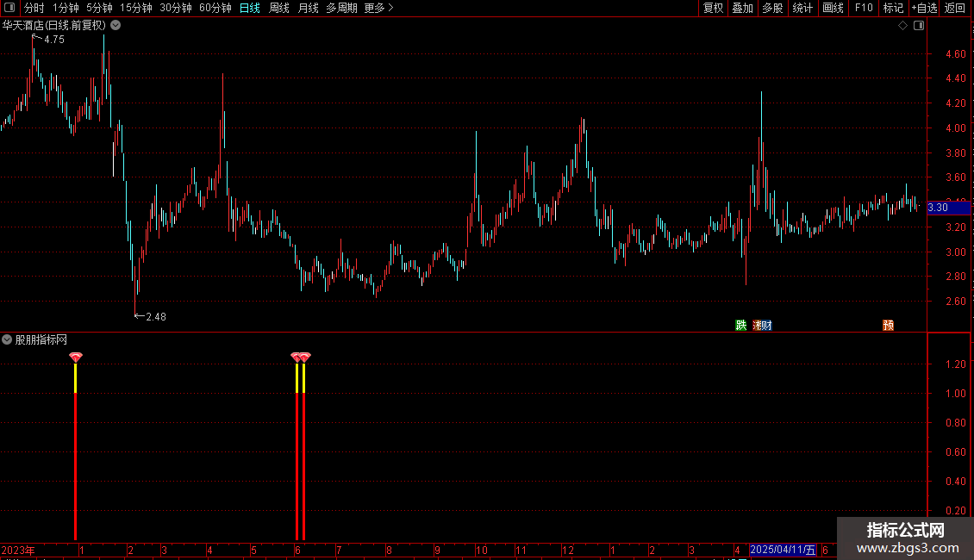Expand the 股朋指标网 indicator dropdown

(7, 339)
